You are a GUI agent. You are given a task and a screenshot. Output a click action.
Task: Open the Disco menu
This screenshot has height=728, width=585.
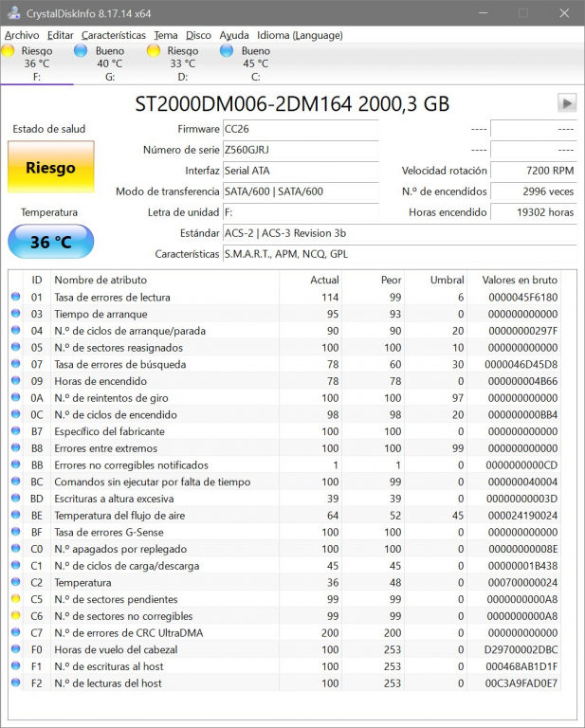coord(198,35)
